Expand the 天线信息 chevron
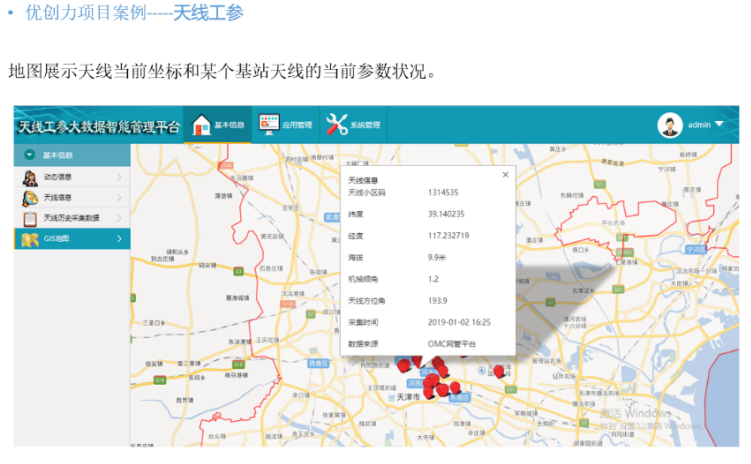The height and width of the screenshot is (464, 751). [119, 197]
